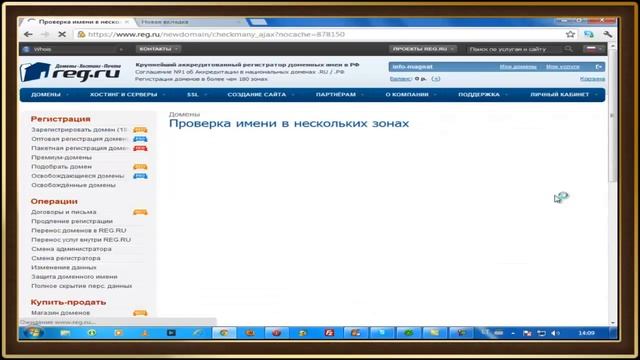Open the language flag dropdown

(x=594, y=49)
